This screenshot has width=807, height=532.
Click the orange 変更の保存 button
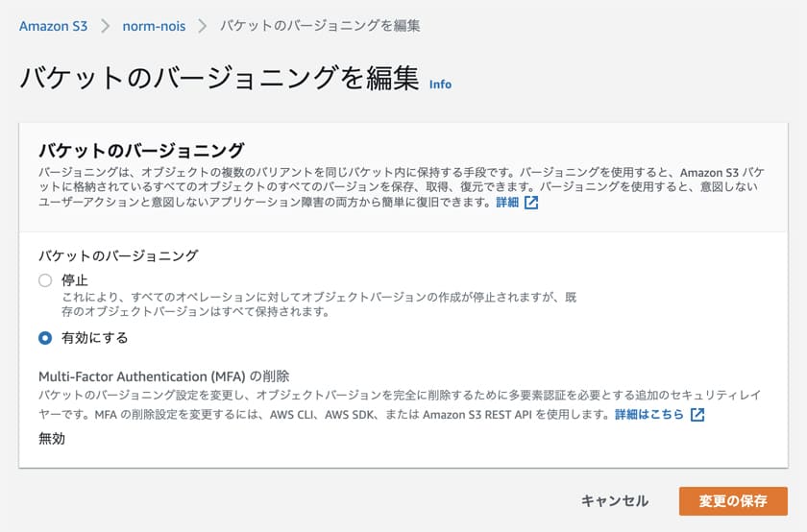coord(733,501)
